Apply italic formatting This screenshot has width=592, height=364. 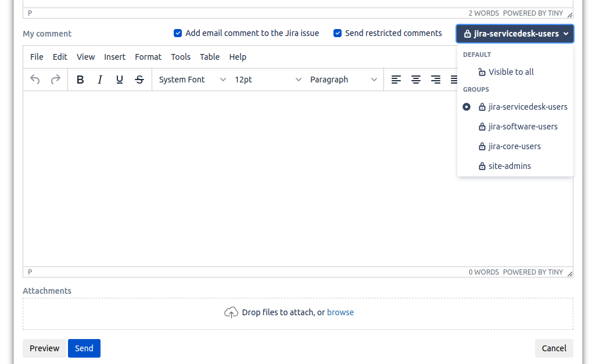pos(100,80)
